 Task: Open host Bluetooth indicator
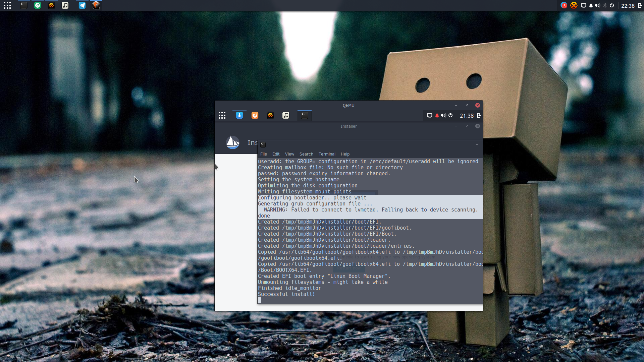(x=605, y=5)
